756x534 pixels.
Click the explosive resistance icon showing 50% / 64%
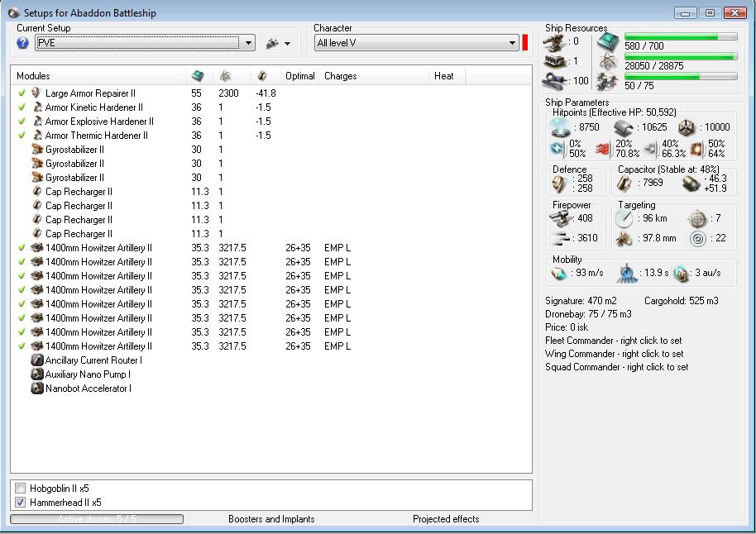click(696, 149)
